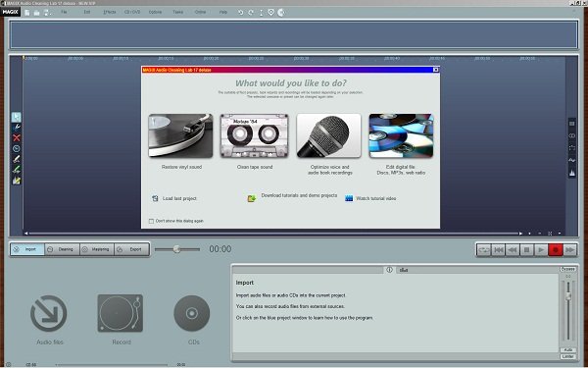Toggle the Limiter button
The height and width of the screenshot is (368, 588).
click(x=568, y=356)
